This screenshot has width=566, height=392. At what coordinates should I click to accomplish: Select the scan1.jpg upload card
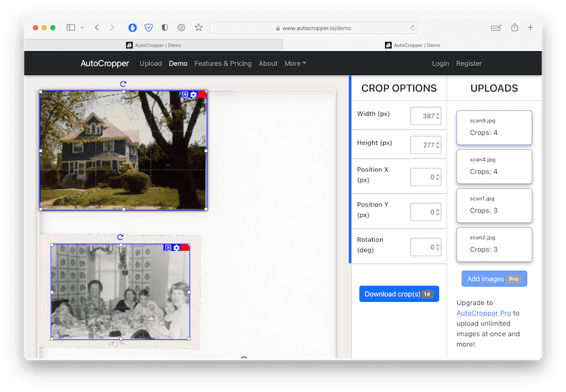coord(494,205)
